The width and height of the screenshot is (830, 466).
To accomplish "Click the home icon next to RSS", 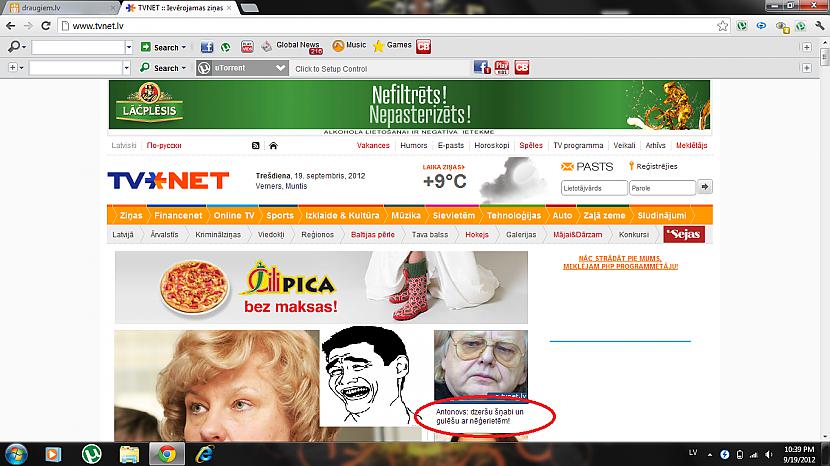I will point(273,146).
